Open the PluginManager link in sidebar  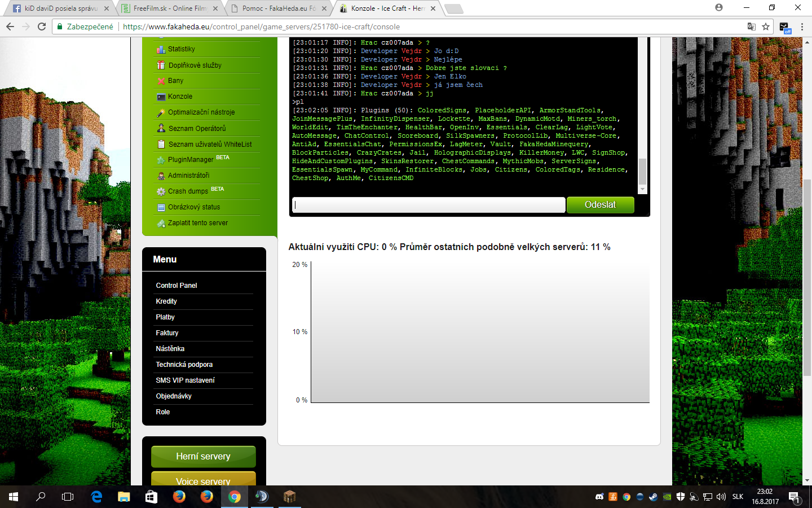(191, 160)
